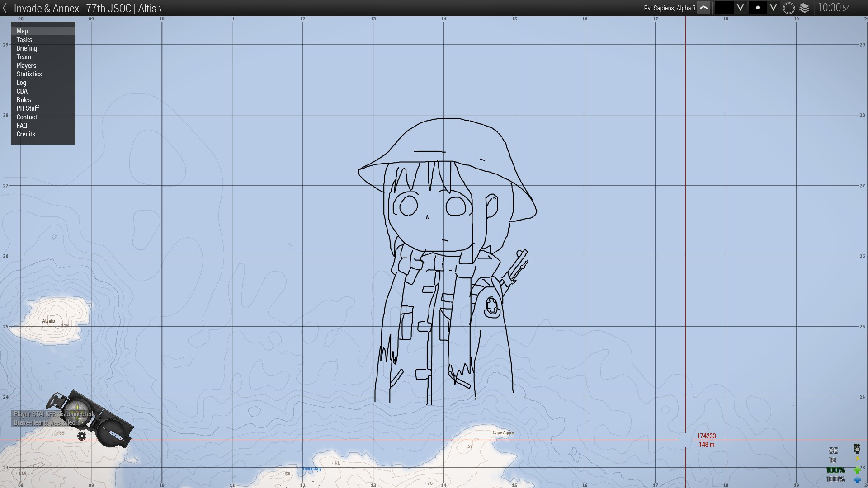Expand the dot marker shape dropdown

point(773,8)
